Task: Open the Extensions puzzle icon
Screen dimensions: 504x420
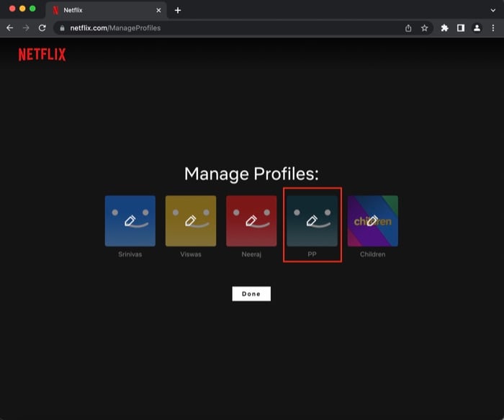Action: click(x=444, y=28)
